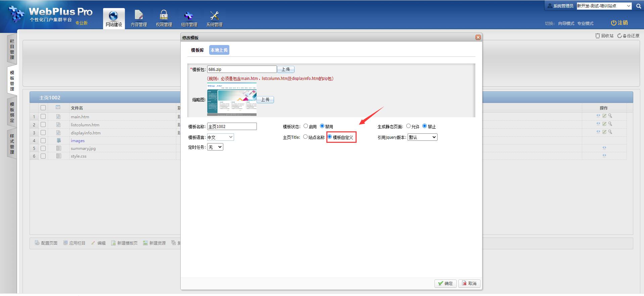Check the checkbox for main.htm row
Image resolution: width=644 pixels, height=296 pixels.
[x=43, y=117]
